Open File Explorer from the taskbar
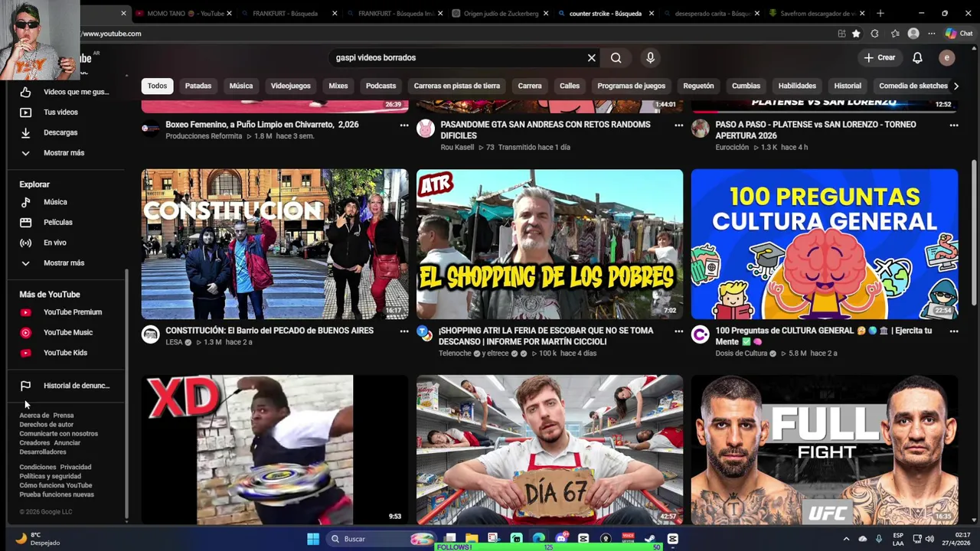Screen dimensions: 980x551 [x=472, y=539]
